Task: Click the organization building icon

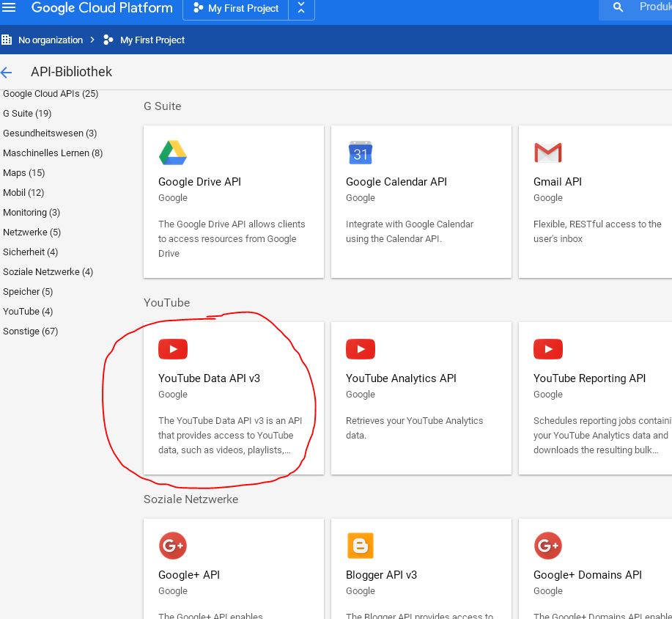Action: pyautogui.click(x=7, y=40)
